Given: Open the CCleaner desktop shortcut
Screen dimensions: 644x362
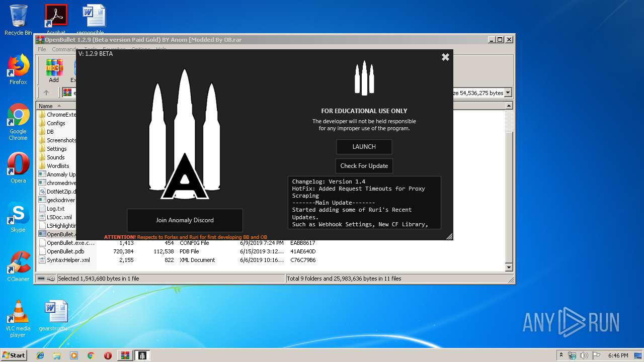Looking at the screenshot, I should click(x=18, y=266).
